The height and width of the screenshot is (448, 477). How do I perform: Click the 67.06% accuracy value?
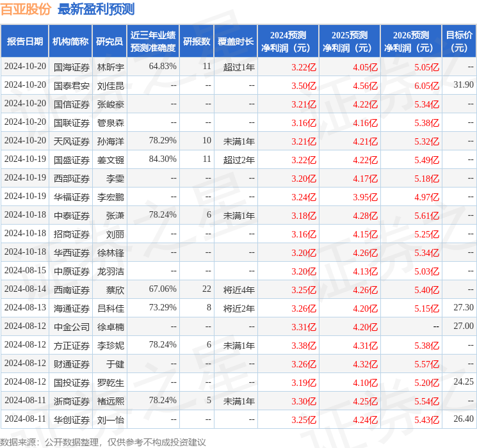coord(163,289)
